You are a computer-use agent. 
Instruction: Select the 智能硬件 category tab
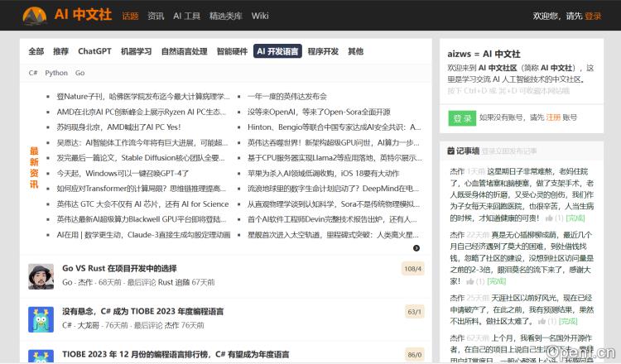pos(232,51)
